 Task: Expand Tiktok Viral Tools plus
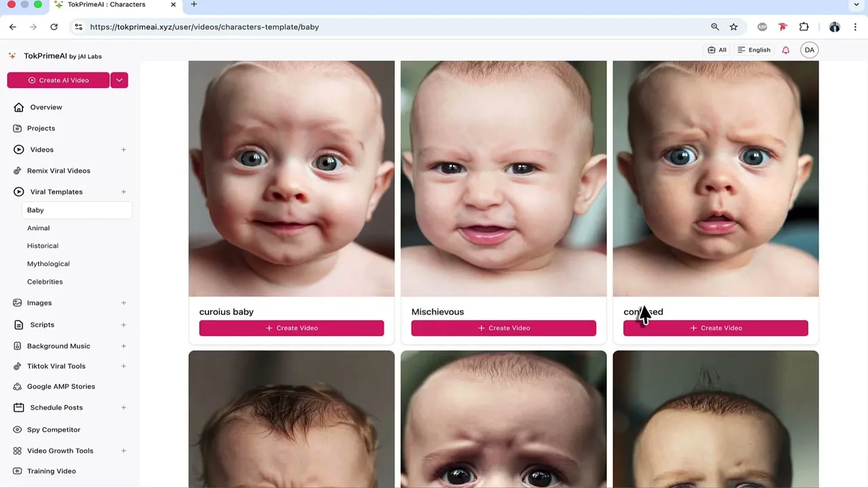[x=123, y=366]
